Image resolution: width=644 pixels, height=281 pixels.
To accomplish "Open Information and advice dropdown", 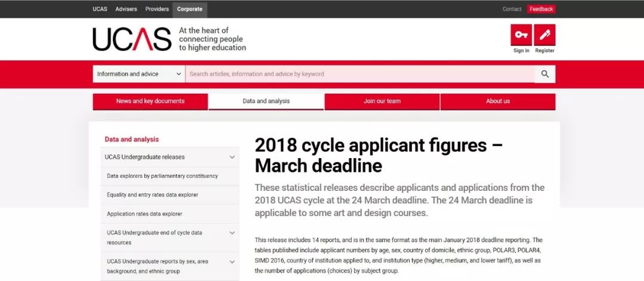I will [139, 74].
